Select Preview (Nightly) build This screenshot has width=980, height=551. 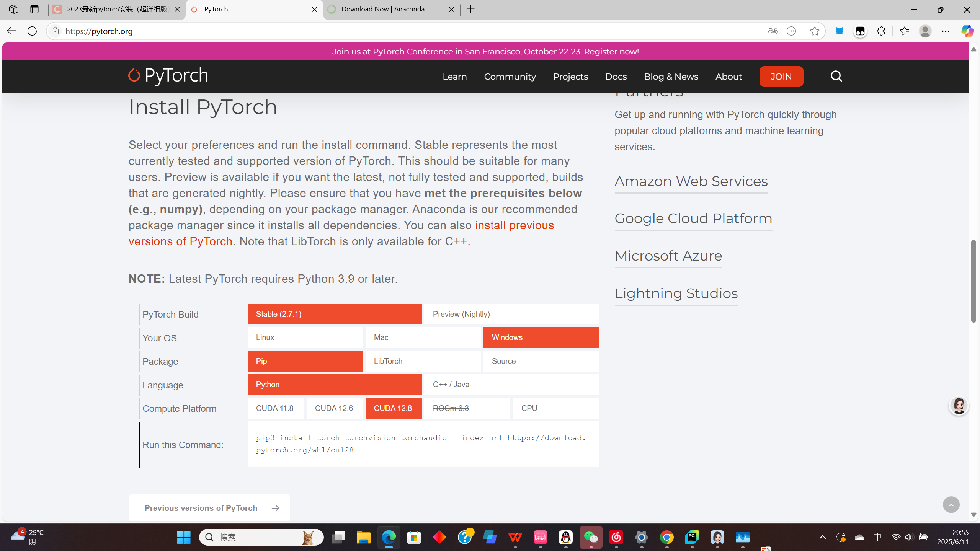coord(511,314)
